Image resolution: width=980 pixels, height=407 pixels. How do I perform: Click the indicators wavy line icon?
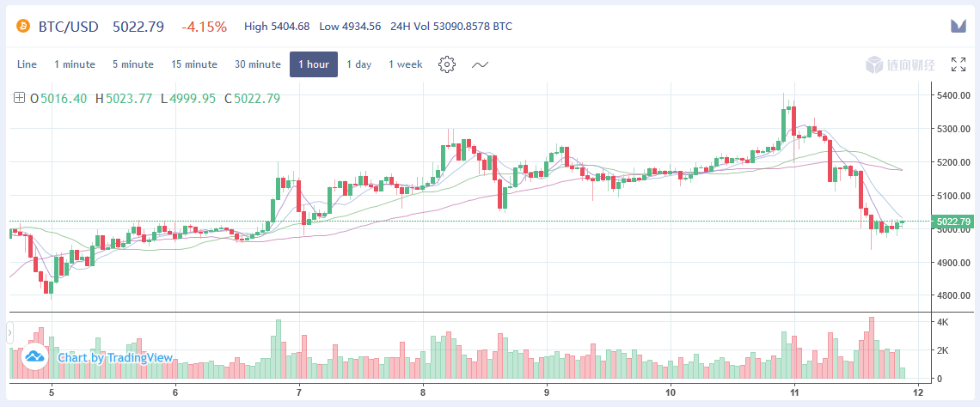[481, 64]
